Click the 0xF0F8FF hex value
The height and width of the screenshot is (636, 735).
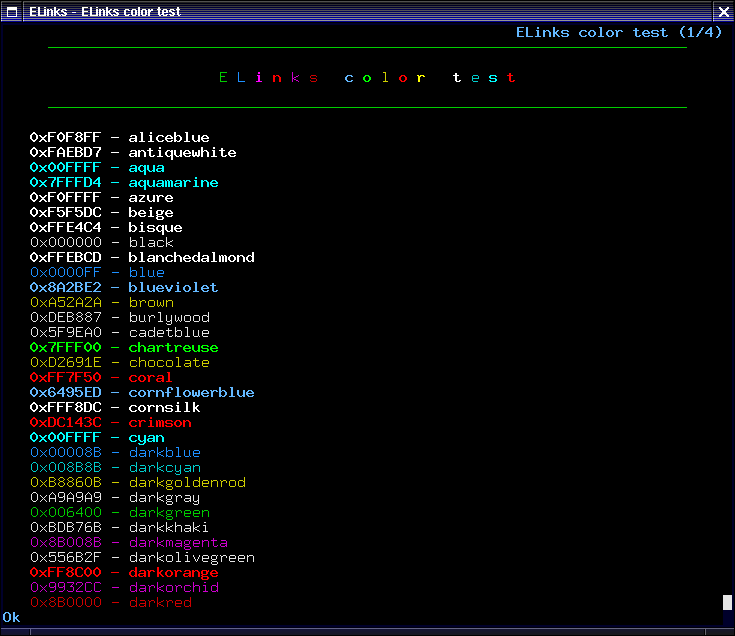tap(66, 137)
